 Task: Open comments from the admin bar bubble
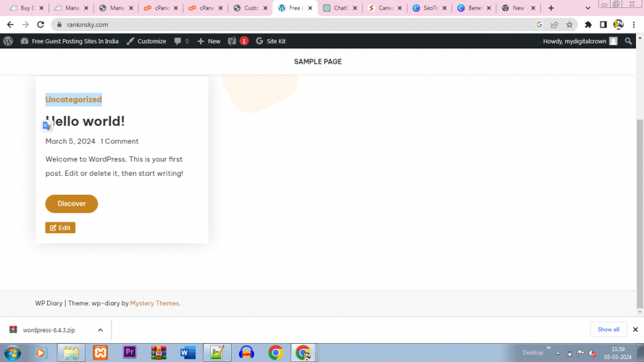181,41
